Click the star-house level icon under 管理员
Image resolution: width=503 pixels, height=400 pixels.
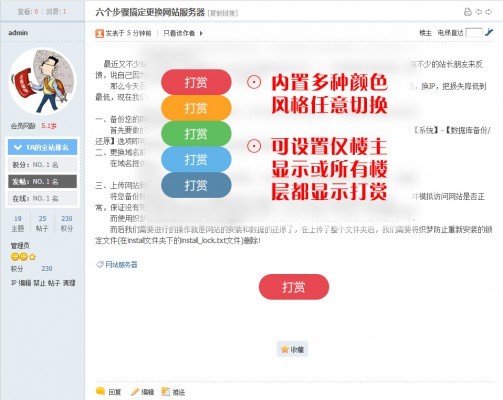click(32, 257)
